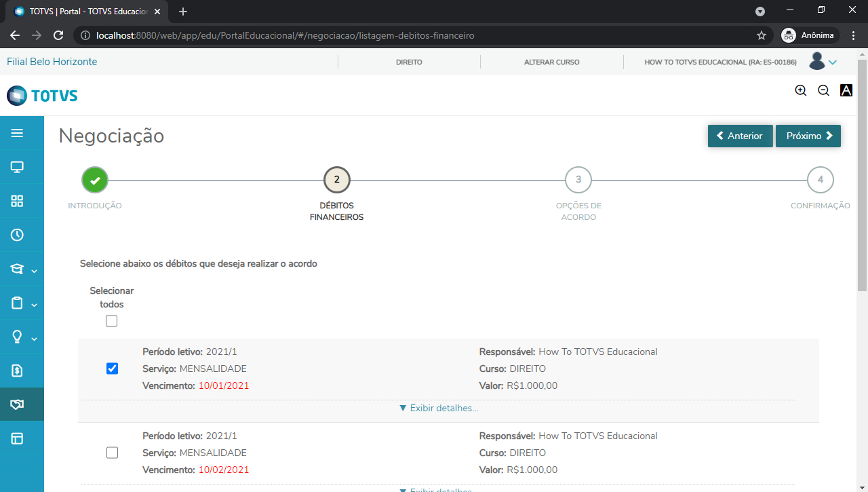Click Valor R$1.000,00 in the 10/01/2021 debit
The image size is (868, 492).
[x=518, y=386]
